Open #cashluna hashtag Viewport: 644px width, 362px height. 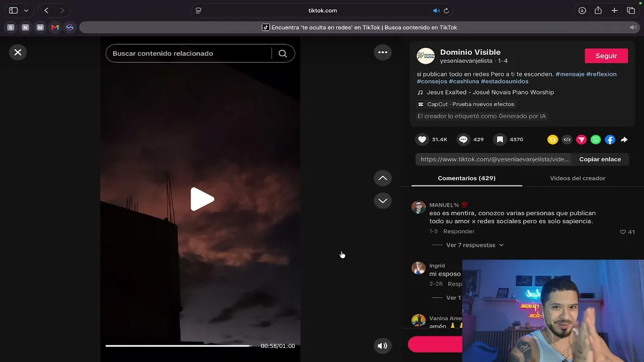464,81
